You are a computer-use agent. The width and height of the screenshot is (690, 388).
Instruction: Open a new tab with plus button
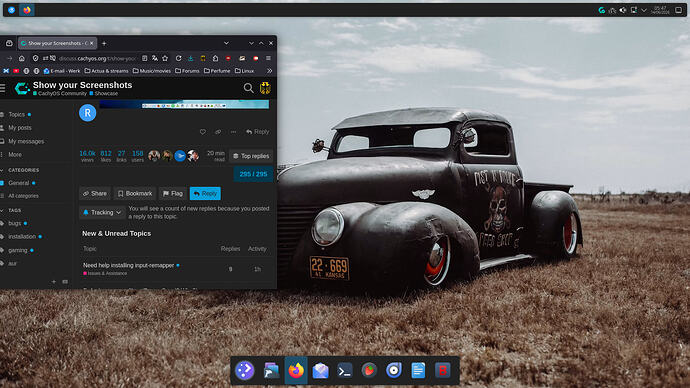(104, 43)
